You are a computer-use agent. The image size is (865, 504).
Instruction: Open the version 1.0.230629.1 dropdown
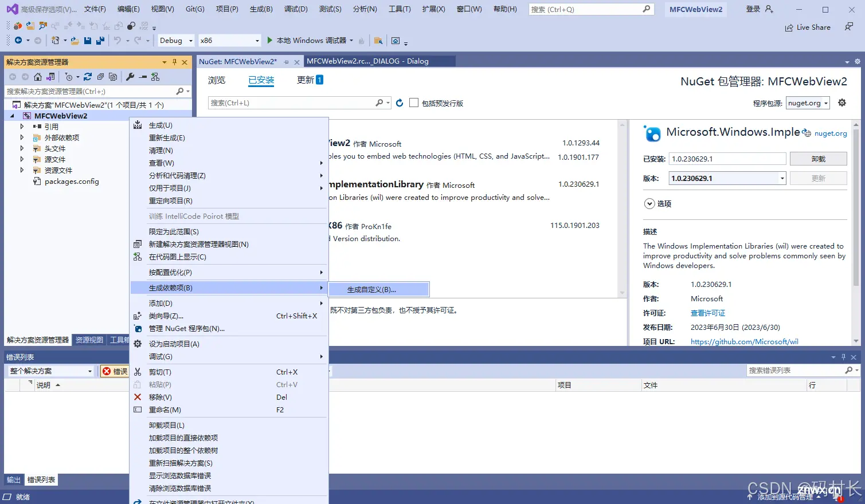click(x=727, y=178)
